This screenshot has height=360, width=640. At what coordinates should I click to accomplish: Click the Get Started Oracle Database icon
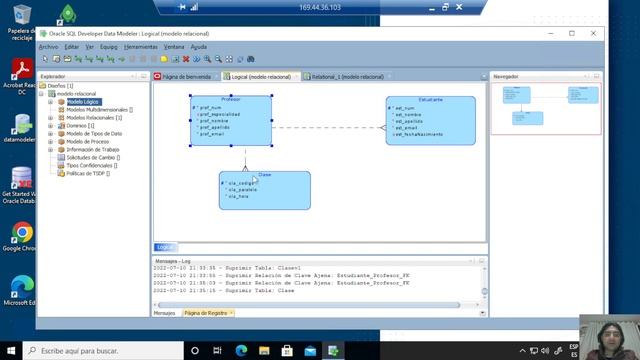[20, 186]
